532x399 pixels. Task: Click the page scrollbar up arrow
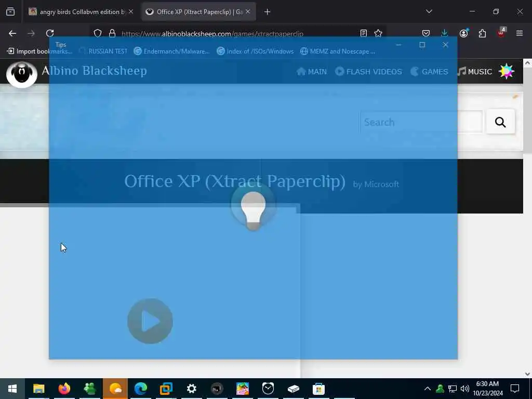(527, 63)
